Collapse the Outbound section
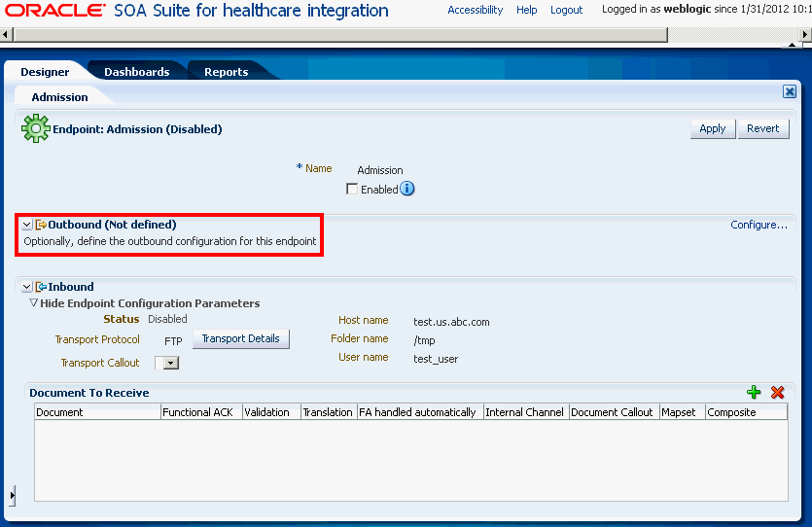The height and width of the screenshot is (527, 812). (x=27, y=225)
